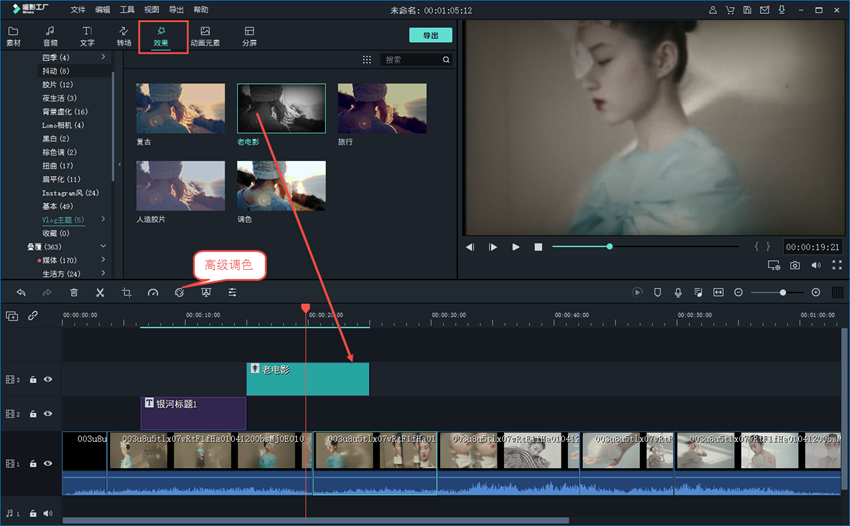This screenshot has width=850, height=526.
Task: Click the delete trash icon in timeline toolbar
Action: point(74,292)
